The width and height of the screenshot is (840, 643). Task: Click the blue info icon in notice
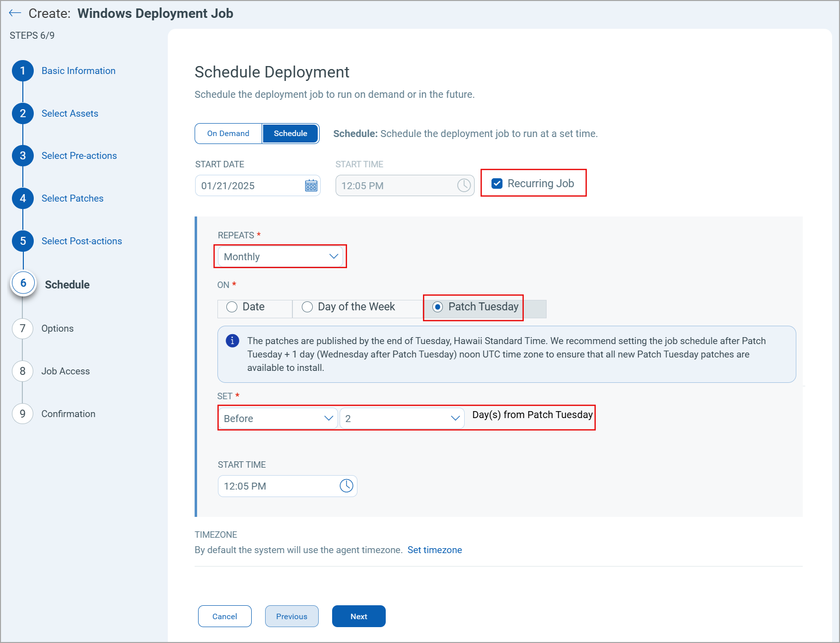(232, 341)
